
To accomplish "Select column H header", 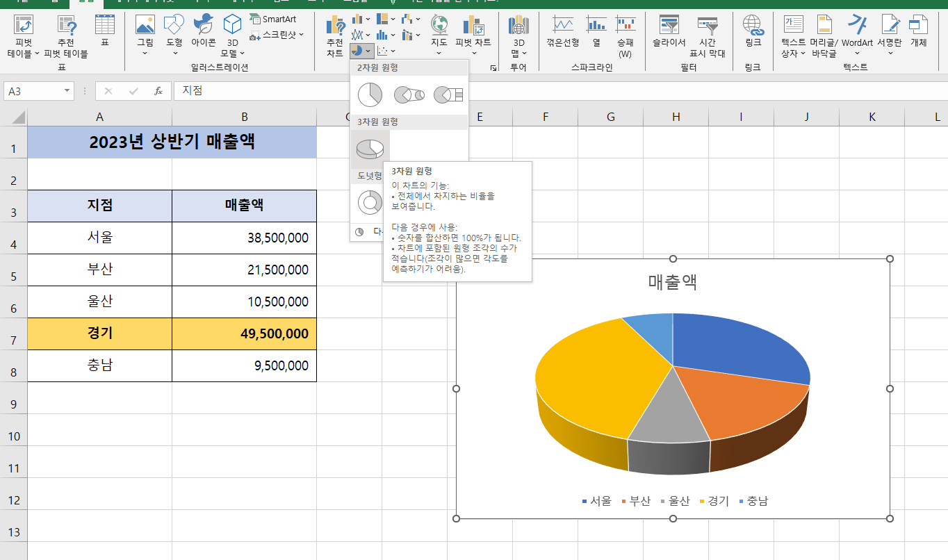I will (676, 117).
